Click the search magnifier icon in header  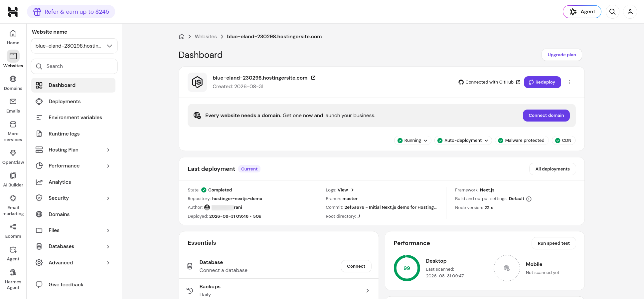[x=612, y=12]
